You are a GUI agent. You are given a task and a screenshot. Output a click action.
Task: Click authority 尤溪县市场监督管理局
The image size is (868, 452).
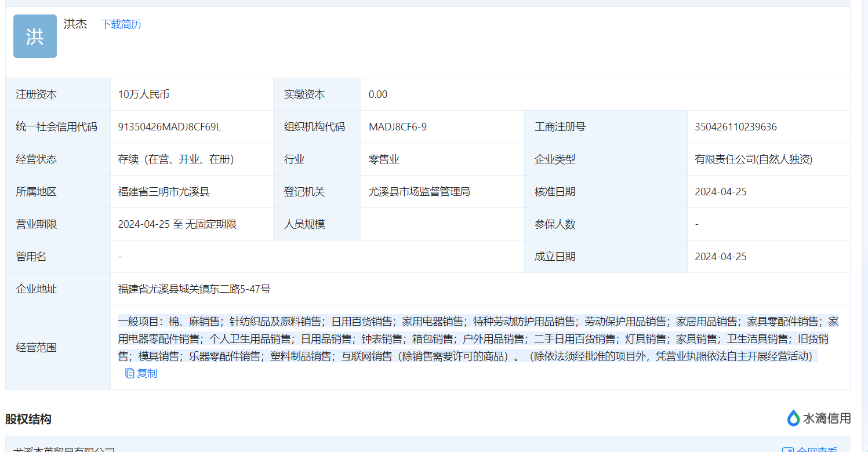click(419, 192)
